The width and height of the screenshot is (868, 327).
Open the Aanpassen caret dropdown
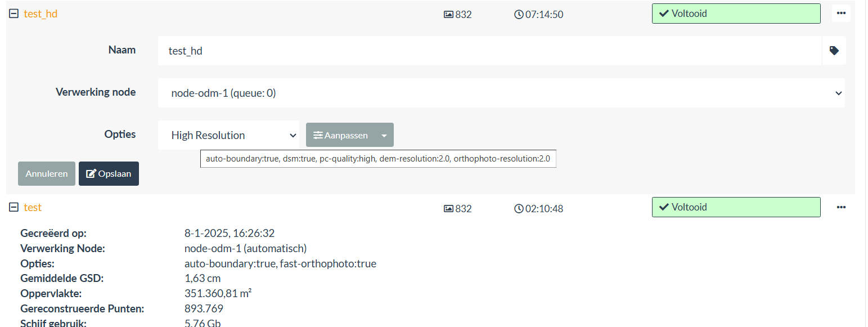384,135
